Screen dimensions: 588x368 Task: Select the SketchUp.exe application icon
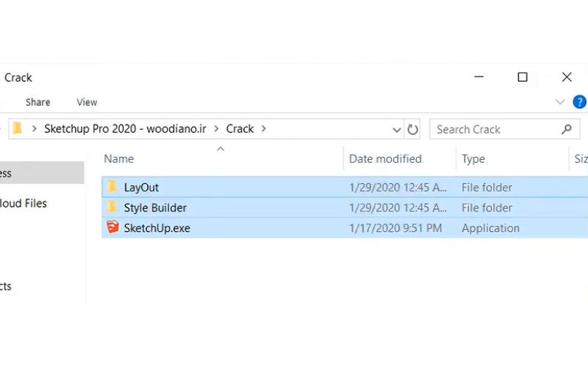coord(112,227)
